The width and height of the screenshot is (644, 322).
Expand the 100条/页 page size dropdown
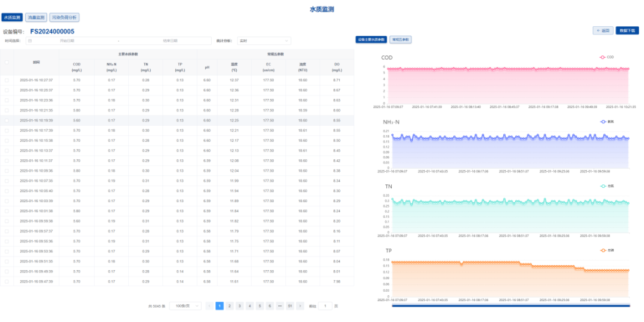pyautogui.click(x=185, y=306)
